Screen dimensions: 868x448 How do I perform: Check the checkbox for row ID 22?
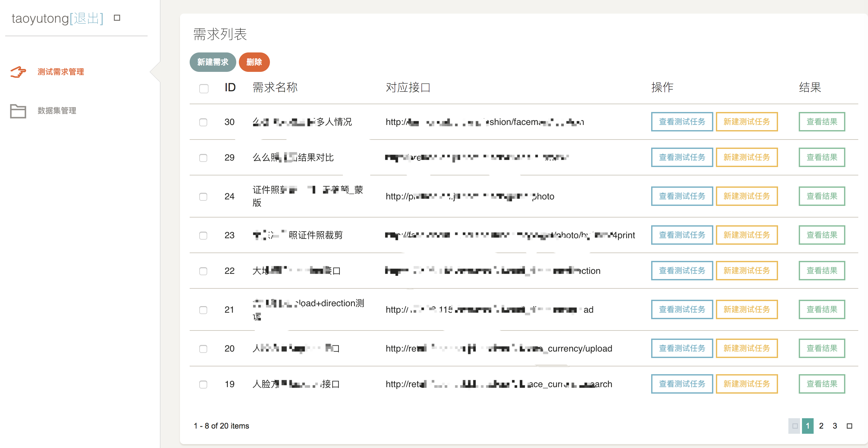pyautogui.click(x=203, y=271)
